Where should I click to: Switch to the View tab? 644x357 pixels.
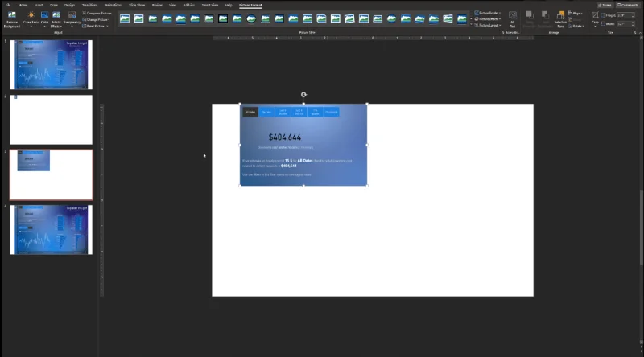coord(172,6)
